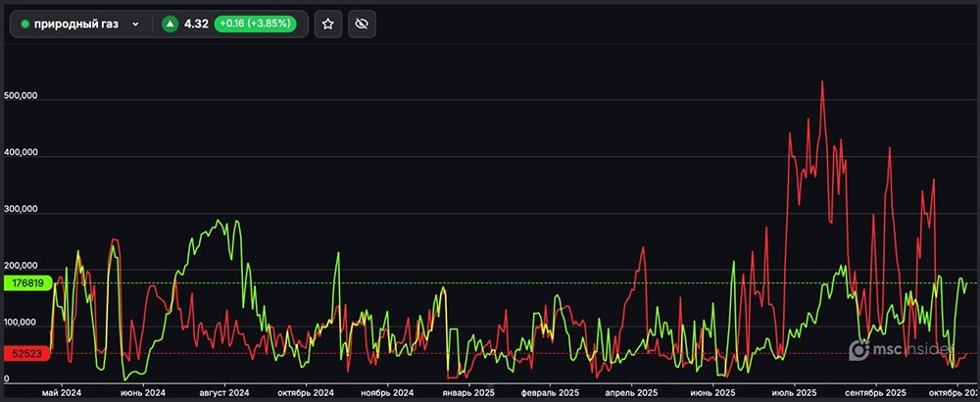
Task: Click the chevron arrow beside природный газ
Action: tap(135, 24)
